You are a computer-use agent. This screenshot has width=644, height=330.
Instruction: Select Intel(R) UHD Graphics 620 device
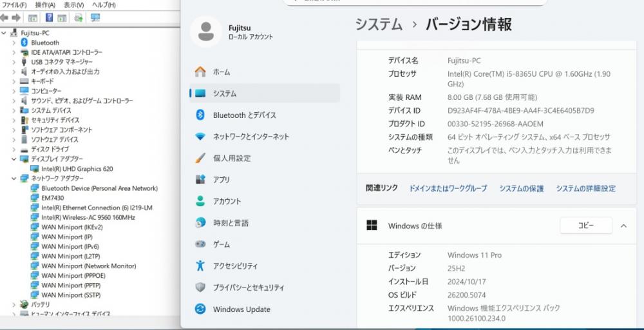(77, 169)
